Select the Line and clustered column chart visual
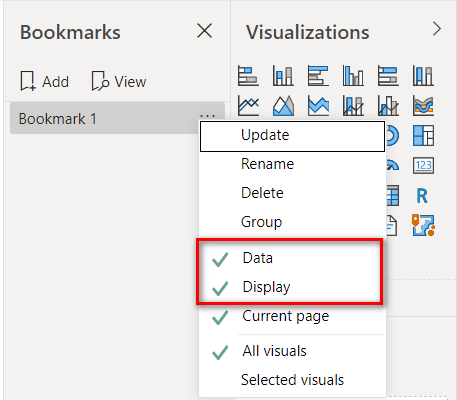This screenshot has height=400, width=457. (388, 105)
